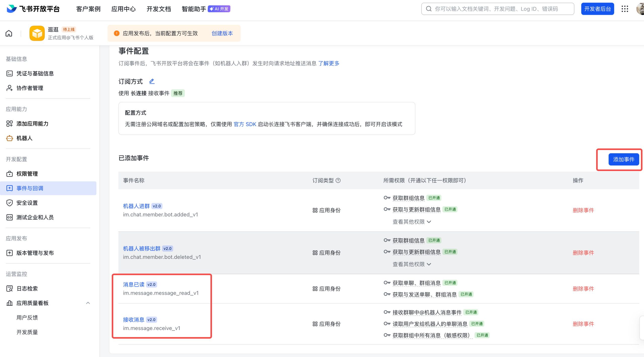Open 应用中心 from the top menu

tap(124, 9)
